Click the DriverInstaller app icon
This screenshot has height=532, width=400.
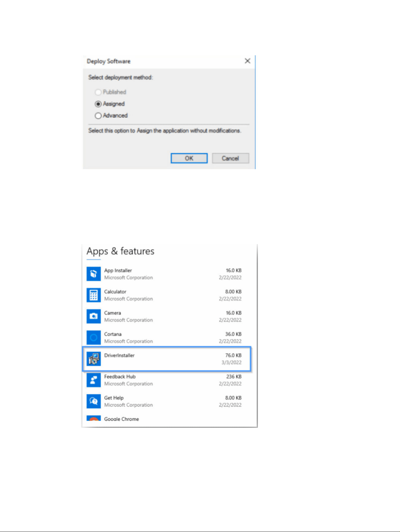(x=94, y=359)
